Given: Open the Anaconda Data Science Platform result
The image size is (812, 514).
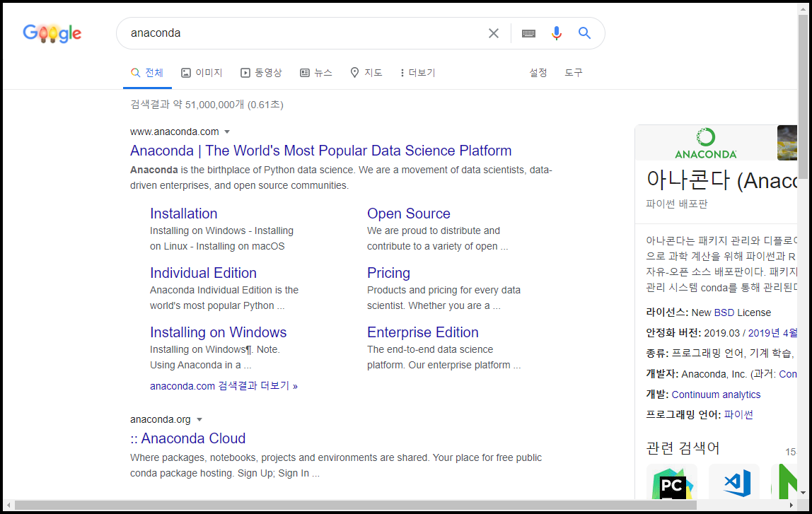Looking at the screenshot, I should point(320,151).
